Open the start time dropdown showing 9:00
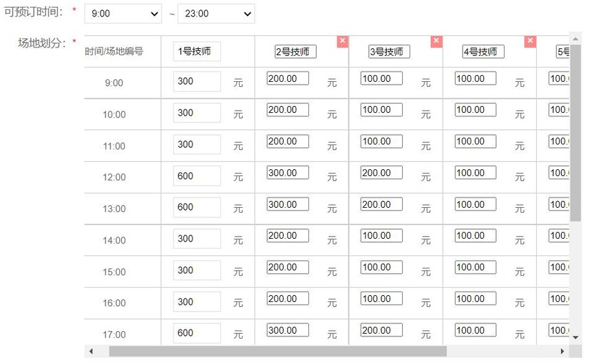 pyautogui.click(x=123, y=14)
